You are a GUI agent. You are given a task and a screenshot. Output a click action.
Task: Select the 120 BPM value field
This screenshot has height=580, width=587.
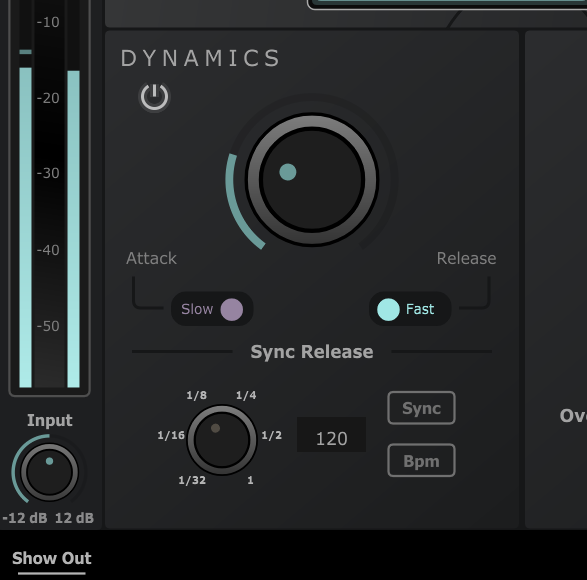(x=331, y=435)
